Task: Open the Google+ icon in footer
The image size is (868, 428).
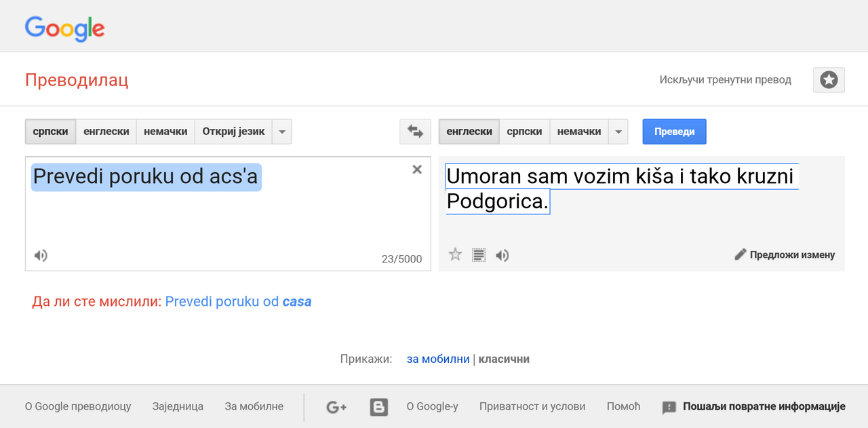Action: 336,407
